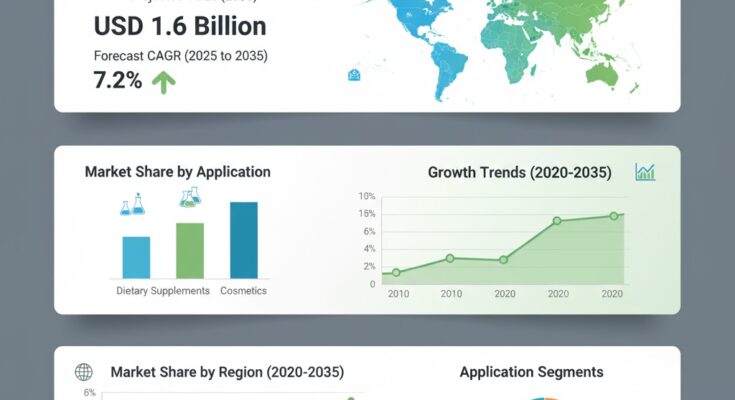Screen dimensions: 735x400
Task: Click the small blue envelope icon near the map
Action: click(354, 75)
